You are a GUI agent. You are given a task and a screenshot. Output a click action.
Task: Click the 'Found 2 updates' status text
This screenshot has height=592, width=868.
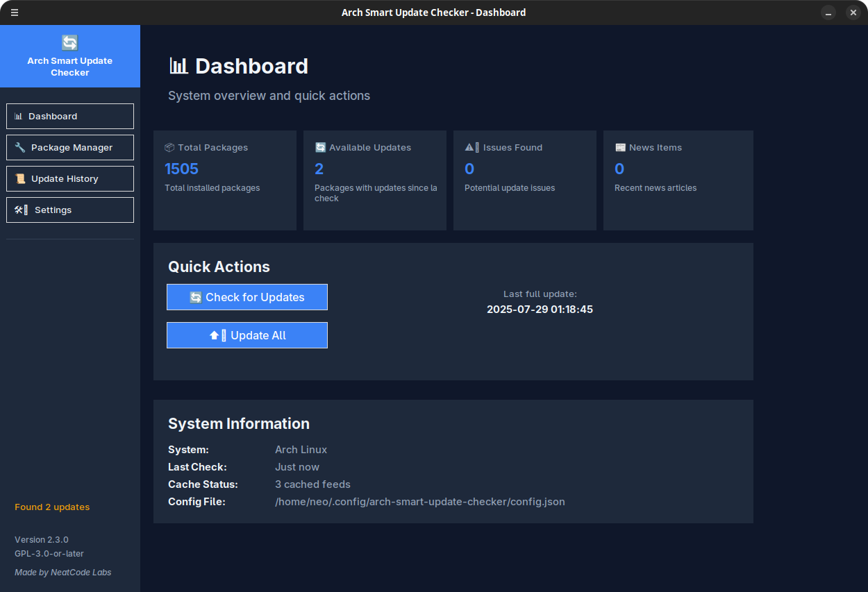coord(52,507)
